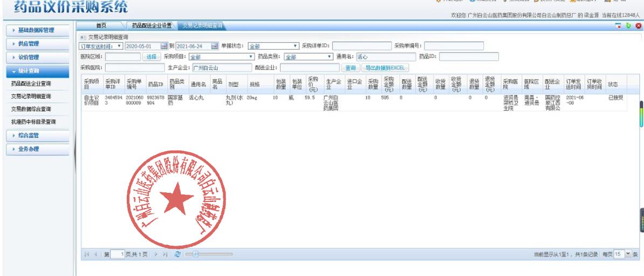This screenshot has width=644, height=276.
Task: Open 交易数据综合查询 in sidebar
Action: [31, 109]
